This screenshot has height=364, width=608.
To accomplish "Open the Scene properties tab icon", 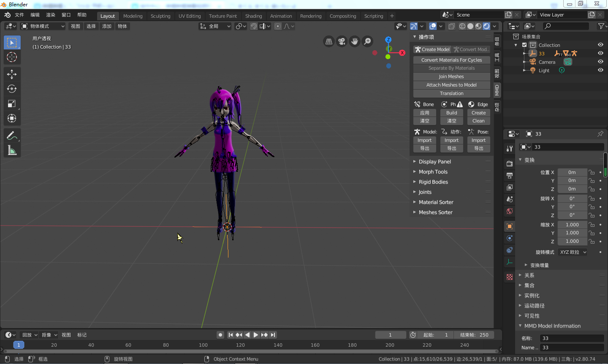I will coord(510,199).
